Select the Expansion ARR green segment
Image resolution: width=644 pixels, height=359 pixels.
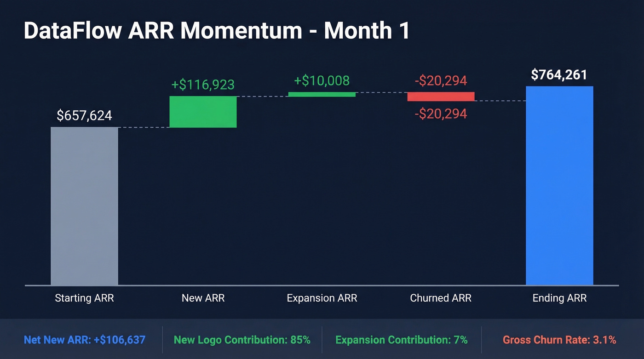click(x=322, y=95)
